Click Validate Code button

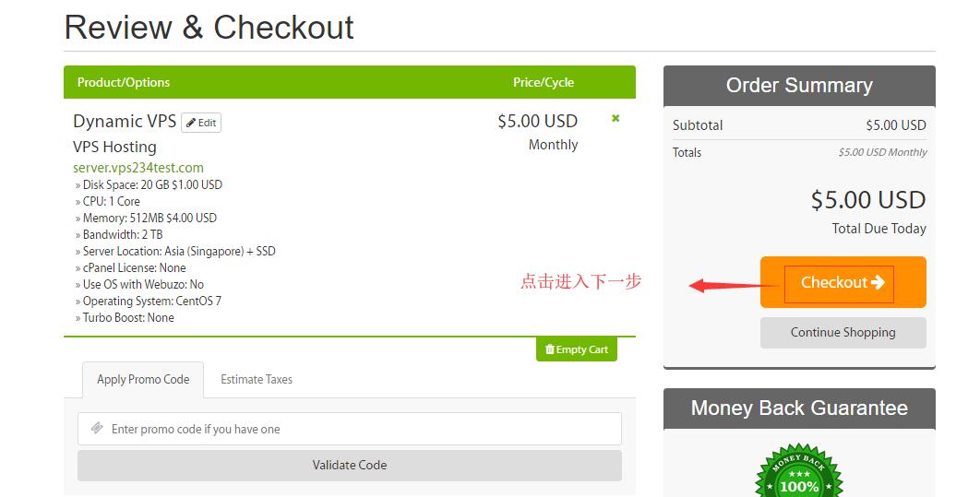[x=350, y=465]
